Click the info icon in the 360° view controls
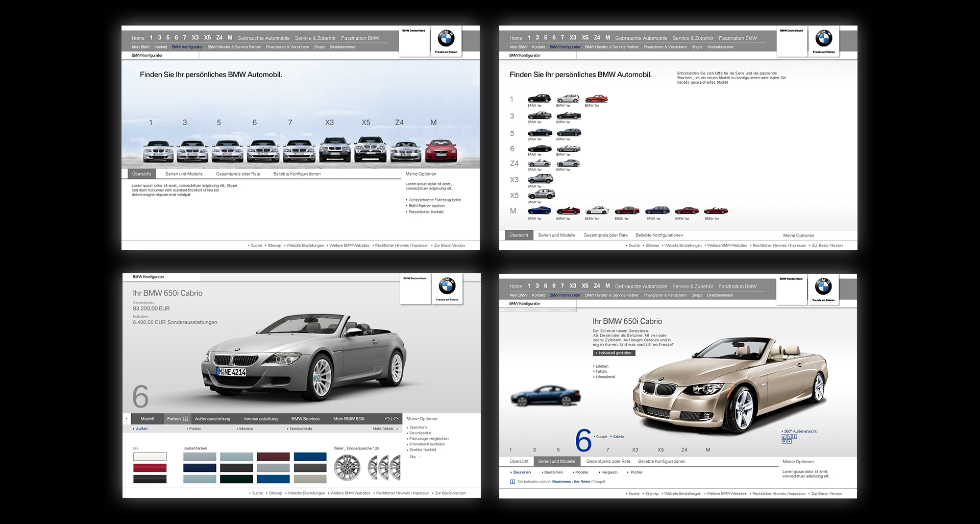Viewport: 980px width, 524px height. point(795,437)
